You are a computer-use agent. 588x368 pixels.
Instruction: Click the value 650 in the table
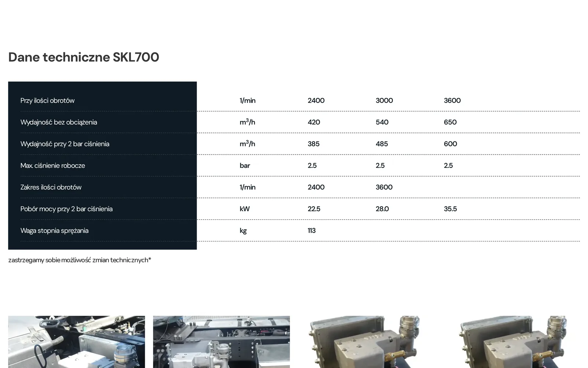[450, 122]
